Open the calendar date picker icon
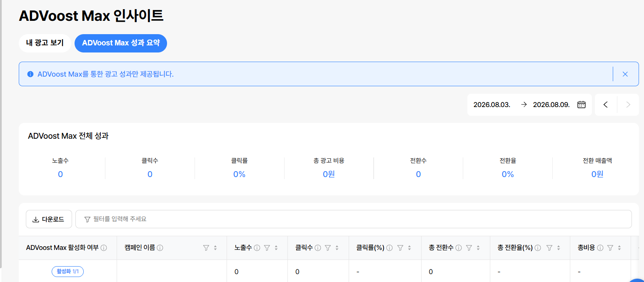 coord(582,105)
